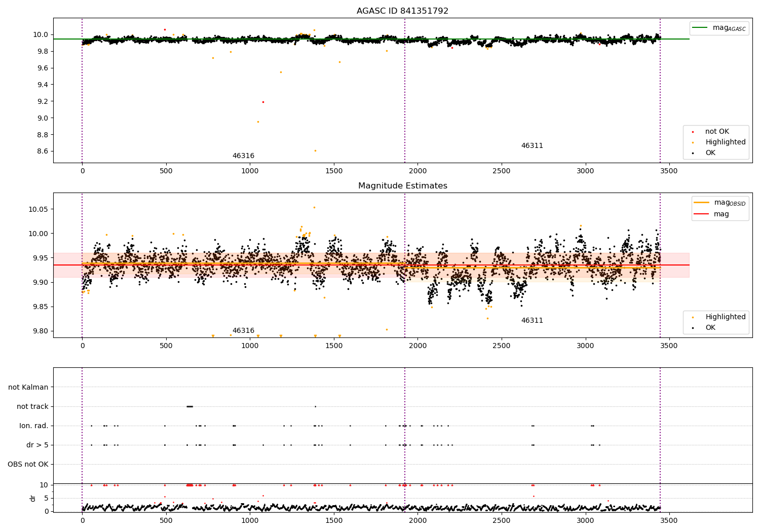Viewport: 760px width, 532px height.
Task: Click the y-axis tick '9.90' in the middle plot
Action: [x=41, y=282]
